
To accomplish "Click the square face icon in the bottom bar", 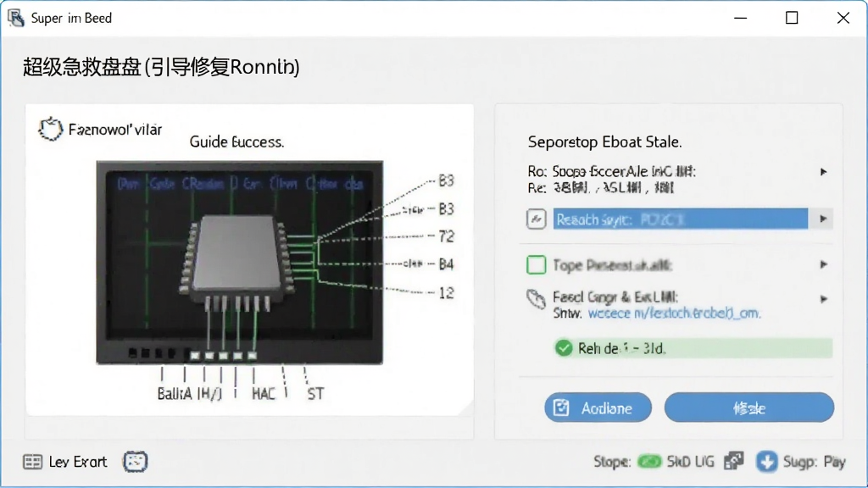I will (135, 462).
